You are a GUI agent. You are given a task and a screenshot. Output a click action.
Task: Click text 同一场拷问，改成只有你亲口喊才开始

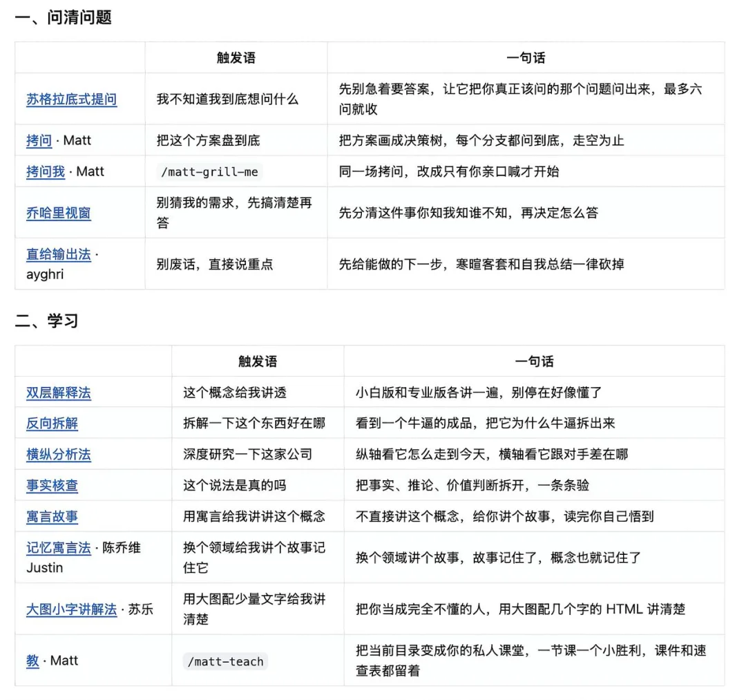[449, 171]
